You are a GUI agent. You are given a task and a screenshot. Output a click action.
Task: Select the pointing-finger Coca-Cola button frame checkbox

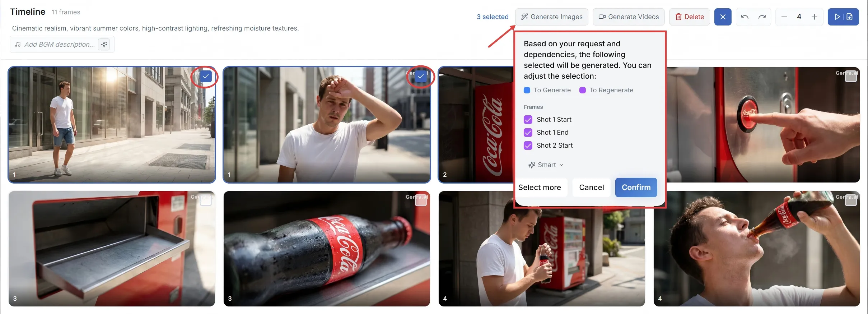850,77
